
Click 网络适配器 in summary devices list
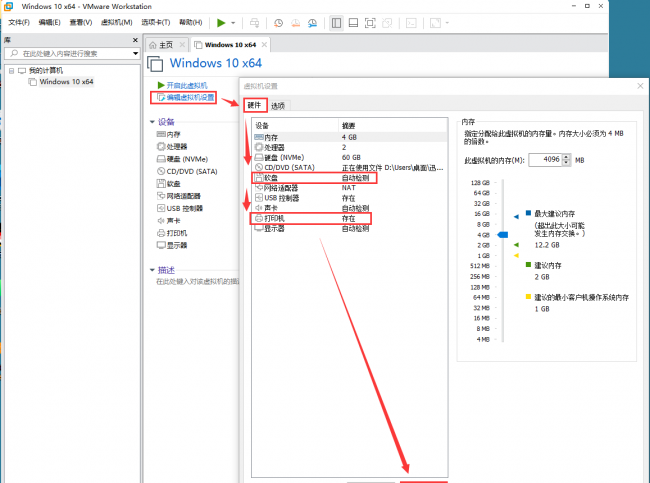coord(179,196)
